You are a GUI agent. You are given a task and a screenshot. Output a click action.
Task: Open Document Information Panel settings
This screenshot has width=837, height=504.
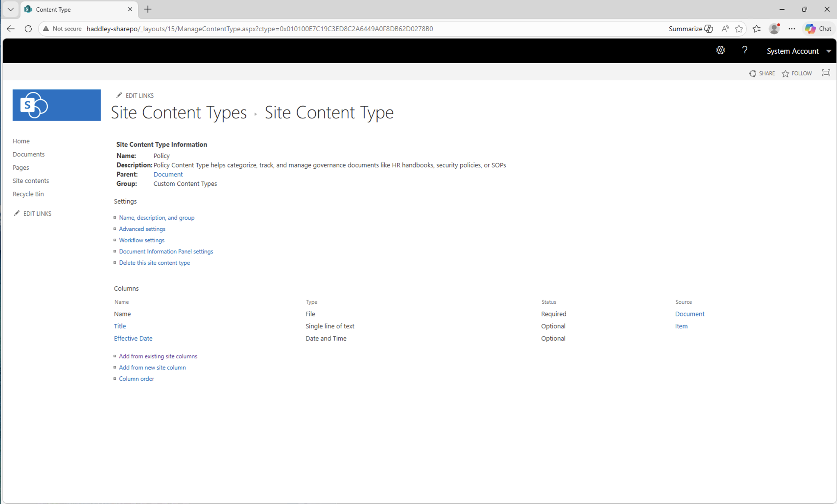[x=166, y=252]
